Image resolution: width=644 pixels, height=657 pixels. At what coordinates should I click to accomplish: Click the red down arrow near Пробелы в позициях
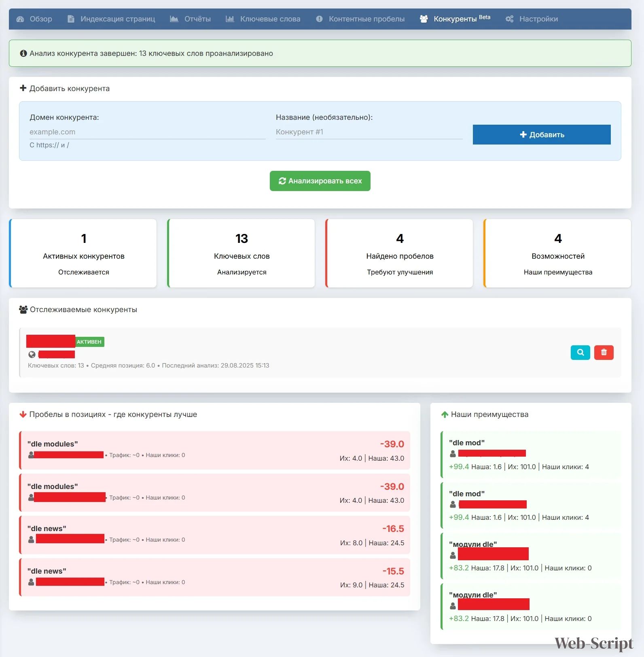pyautogui.click(x=23, y=415)
